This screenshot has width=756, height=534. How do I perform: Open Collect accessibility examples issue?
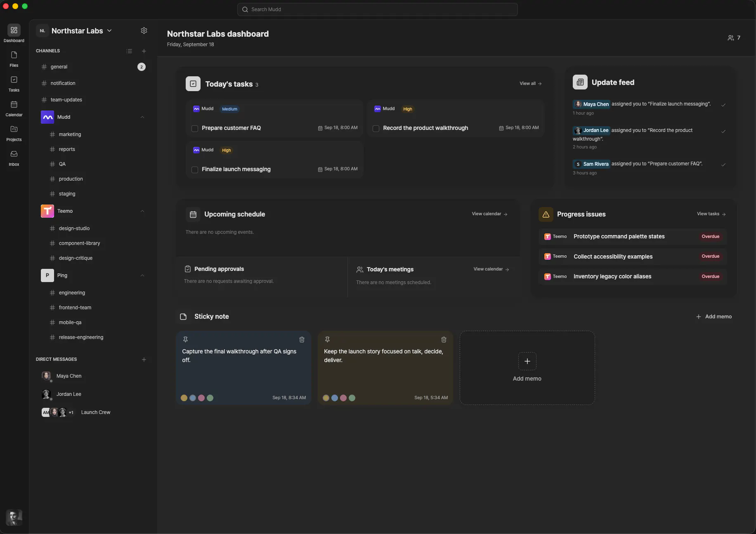633,256
